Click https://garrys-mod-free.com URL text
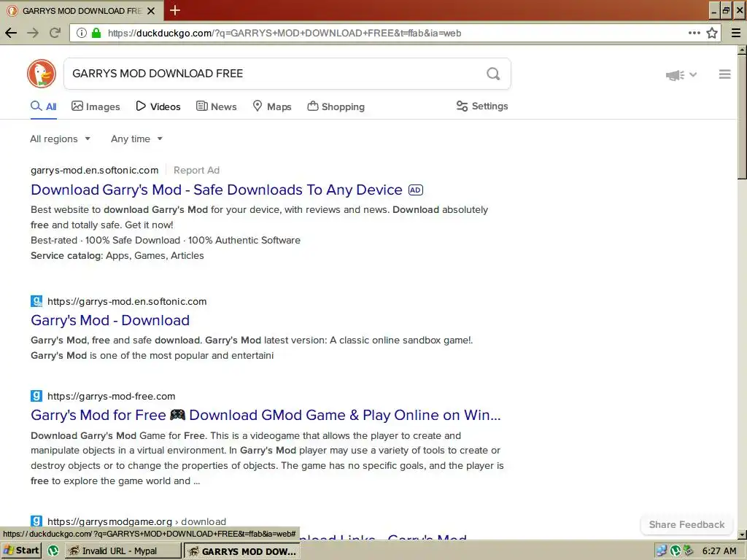Image resolution: width=747 pixels, height=560 pixels. [111, 396]
